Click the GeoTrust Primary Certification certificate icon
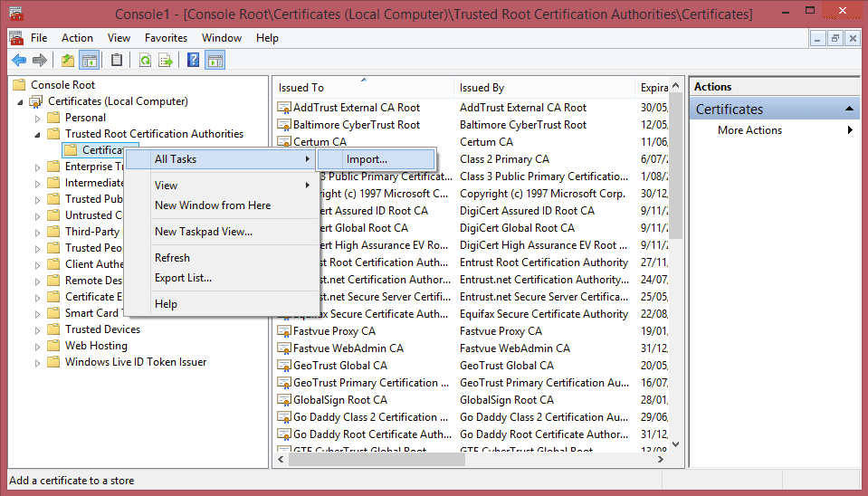Viewport: 868px width, 496px height. (x=284, y=383)
